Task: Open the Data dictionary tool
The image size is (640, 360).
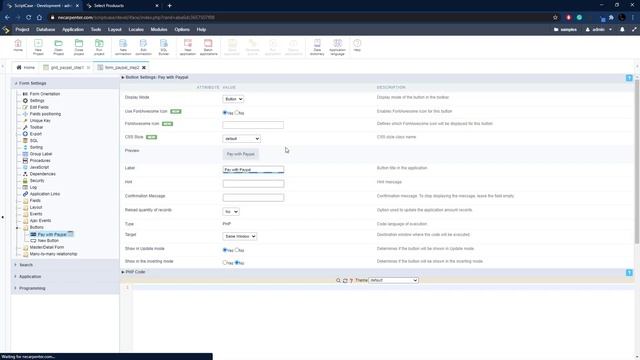Action: click(x=317, y=47)
